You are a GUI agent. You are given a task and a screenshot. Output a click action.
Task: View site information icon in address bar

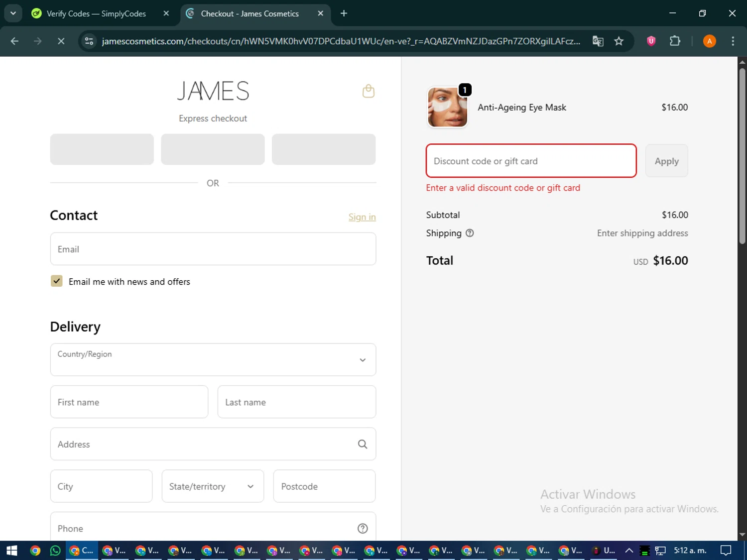coord(89,41)
